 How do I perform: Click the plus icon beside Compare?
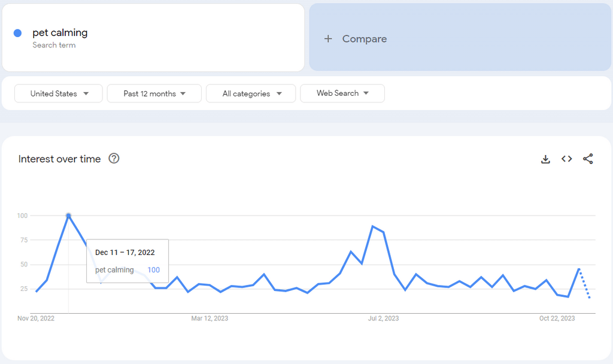coord(328,39)
